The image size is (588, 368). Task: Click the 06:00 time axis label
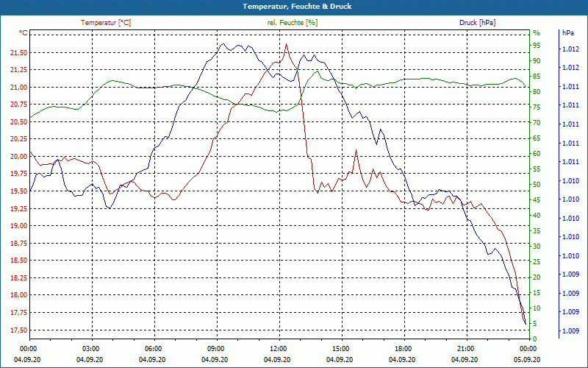pos(153,348)
